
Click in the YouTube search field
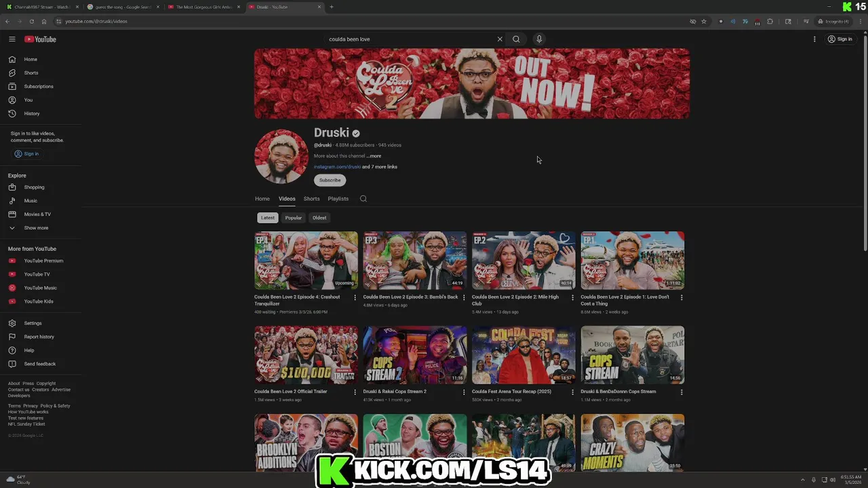410,39
